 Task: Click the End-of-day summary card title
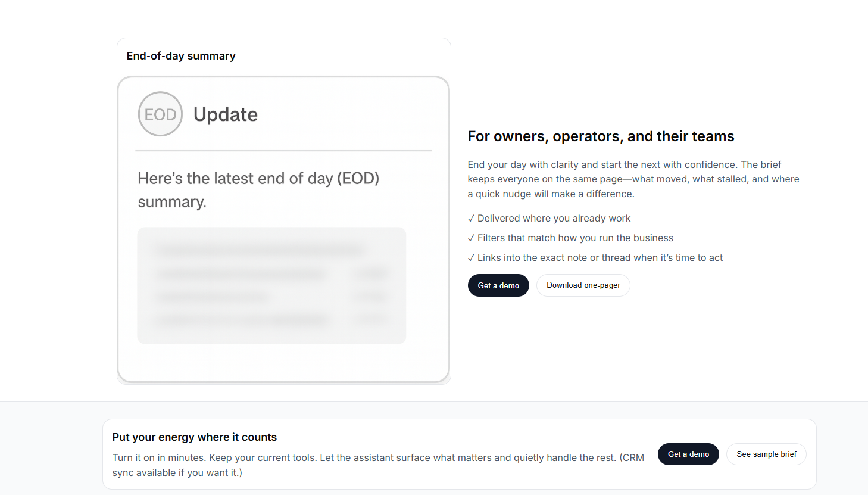[x=181, y=56]
